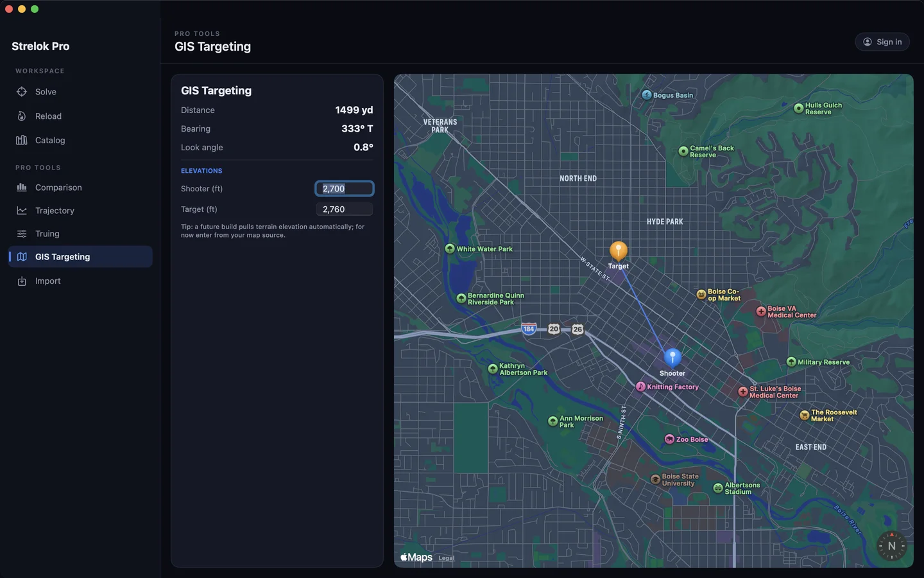Open the Solve workspace item
The image size is (924, 578).
pyautogui.click(x=80, y=92)
